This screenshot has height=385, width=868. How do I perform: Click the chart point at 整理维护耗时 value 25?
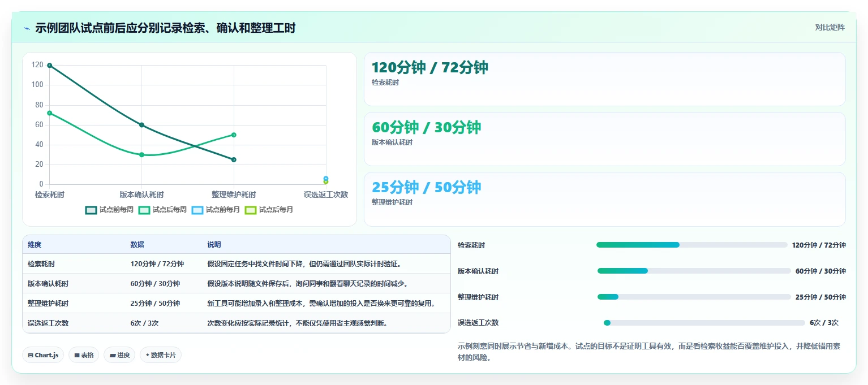pyautogui.click(x=234, y=159)
